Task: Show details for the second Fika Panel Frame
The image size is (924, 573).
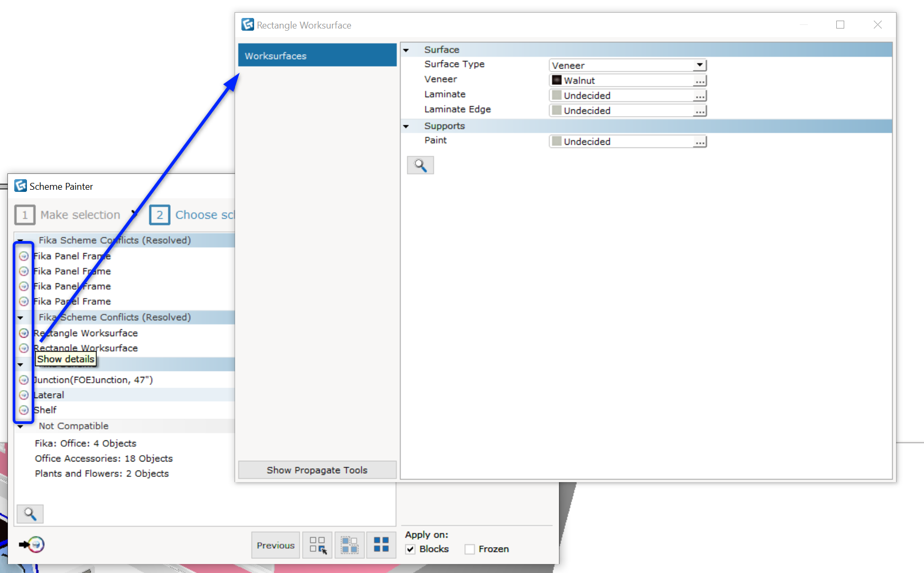Action: [x=24, y=271]
